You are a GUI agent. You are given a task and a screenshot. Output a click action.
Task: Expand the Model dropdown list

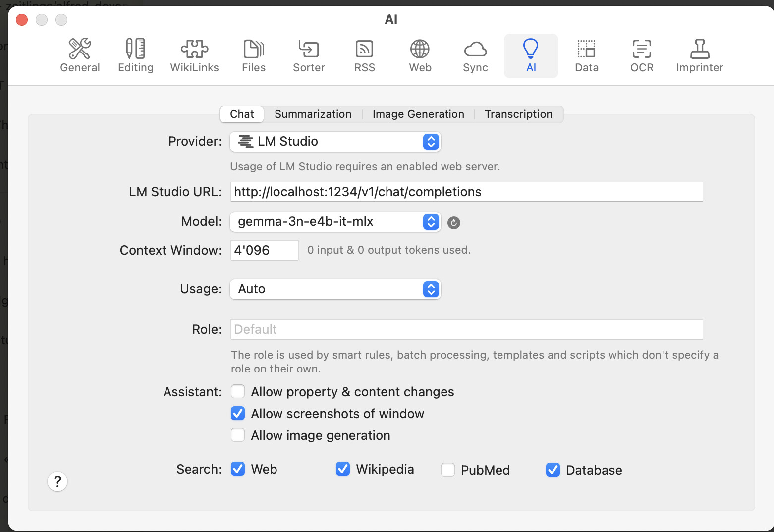(x=335, y=222)
